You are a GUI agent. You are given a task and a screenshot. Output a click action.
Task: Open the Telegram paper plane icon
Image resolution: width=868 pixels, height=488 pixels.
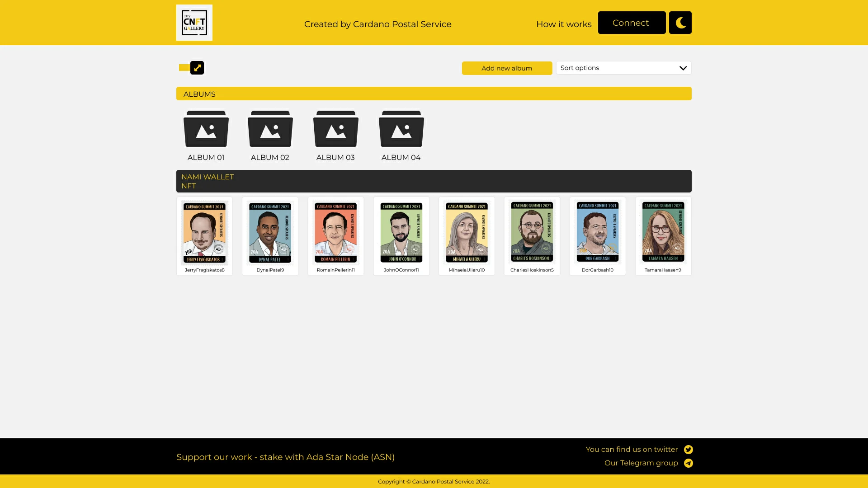pyautogui.click(x=689, y=463)
